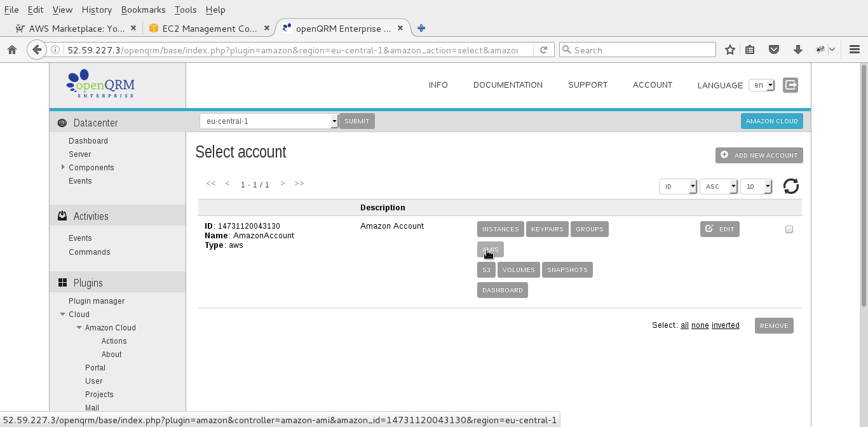Click the Activities section icon

(x=62, y=216)
